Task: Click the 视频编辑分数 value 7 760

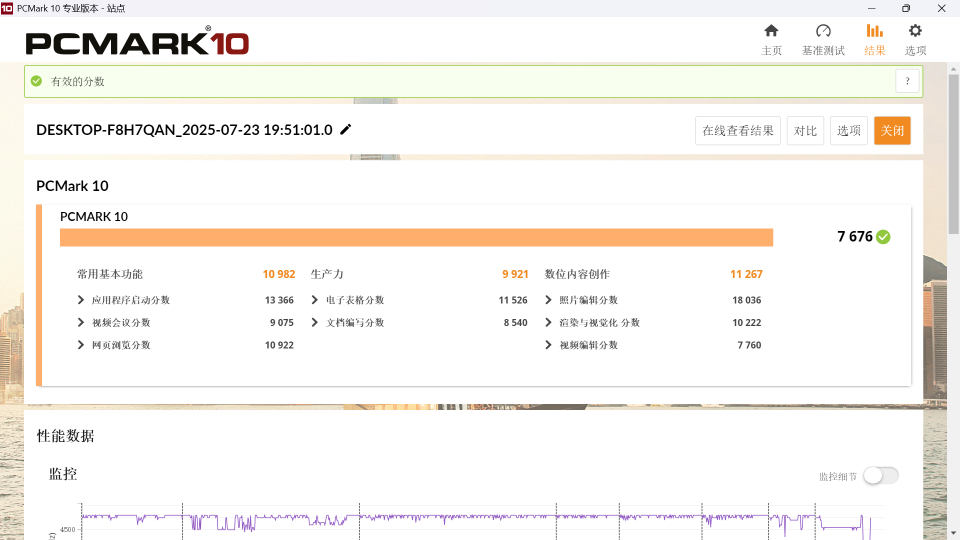Action: (749, 345)
